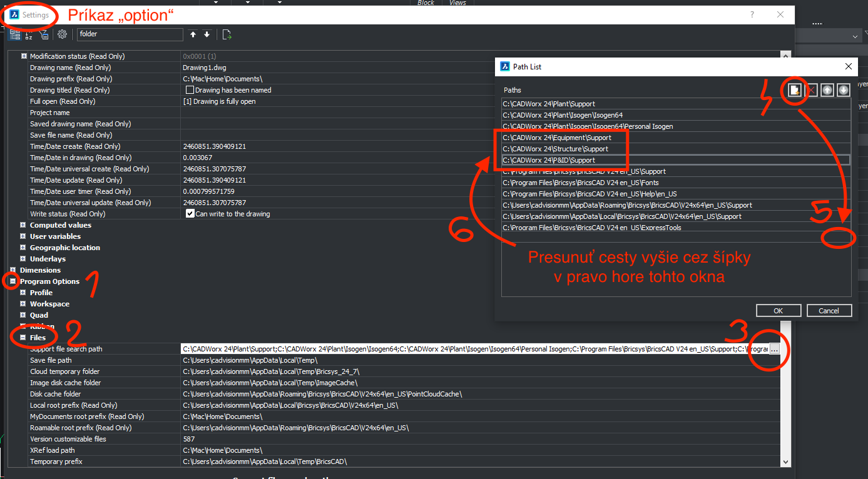Viewport: 868px width, 479px height.
Task: Expand the Dimensions section
Action: [x=13, y=270]
